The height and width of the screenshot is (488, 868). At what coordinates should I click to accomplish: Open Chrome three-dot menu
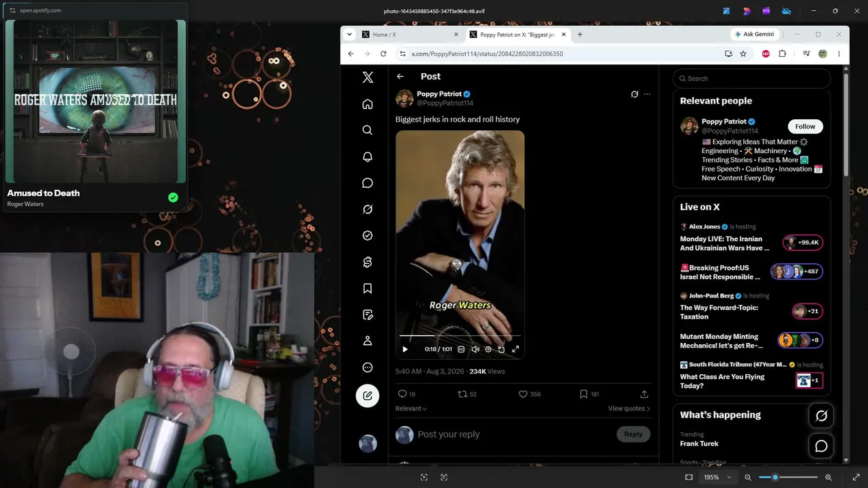pos(839,54)
